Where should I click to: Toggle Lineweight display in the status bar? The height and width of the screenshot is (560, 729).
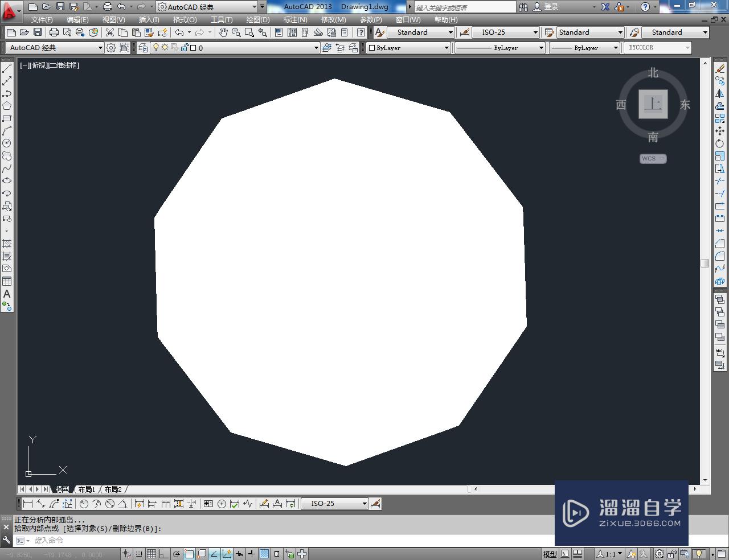[252, 554]
